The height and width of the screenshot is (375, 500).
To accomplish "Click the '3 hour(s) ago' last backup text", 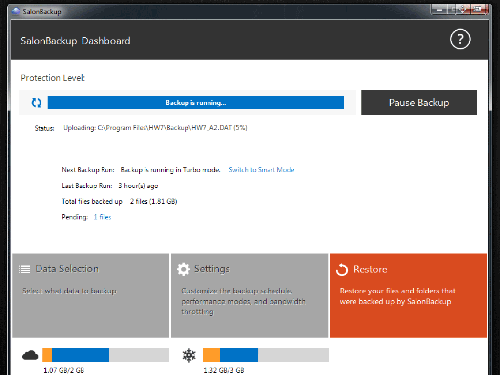I will click(x=138, y=186).
